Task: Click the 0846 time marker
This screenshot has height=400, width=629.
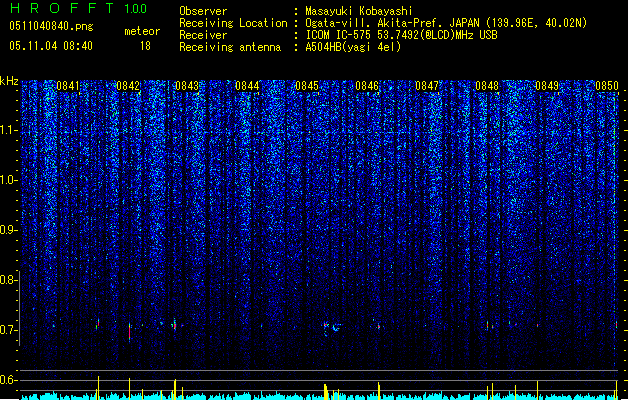Action: [367, 86]
